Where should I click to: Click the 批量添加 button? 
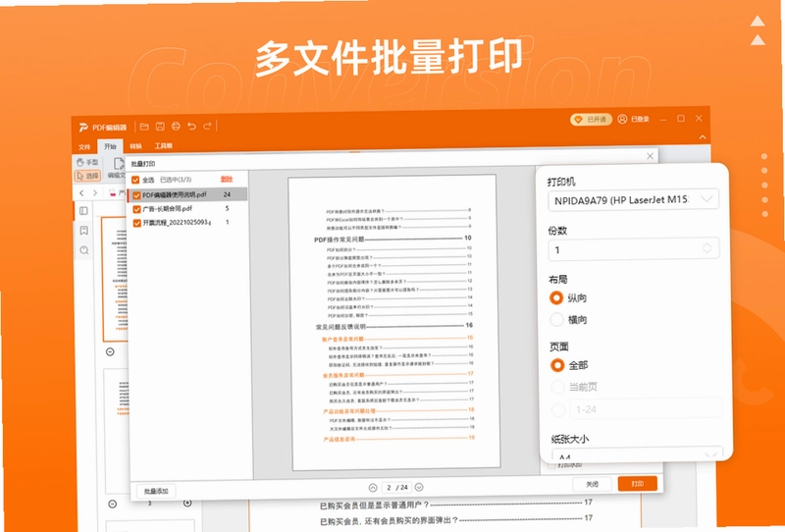156,491
